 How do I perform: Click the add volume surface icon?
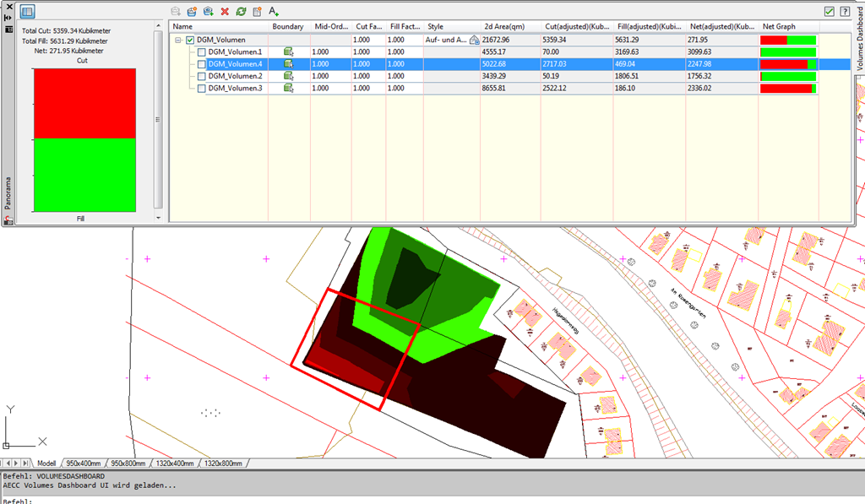[x=208, y=12]
